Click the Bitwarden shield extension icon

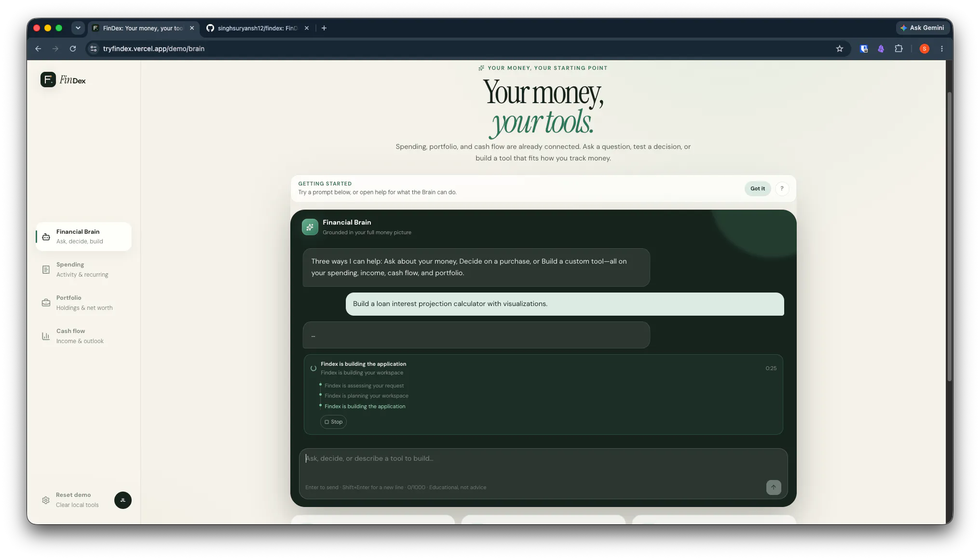pyautogui.click(x=864, y=49)
